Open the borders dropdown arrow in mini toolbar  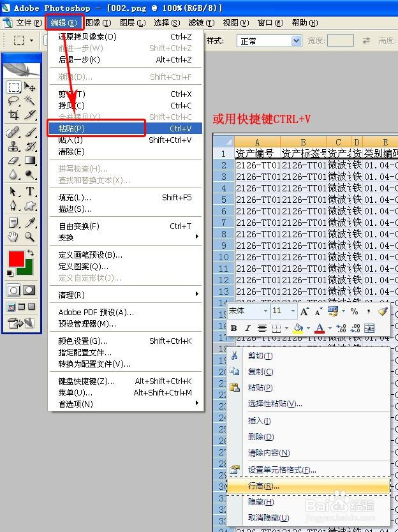point(287,328)
